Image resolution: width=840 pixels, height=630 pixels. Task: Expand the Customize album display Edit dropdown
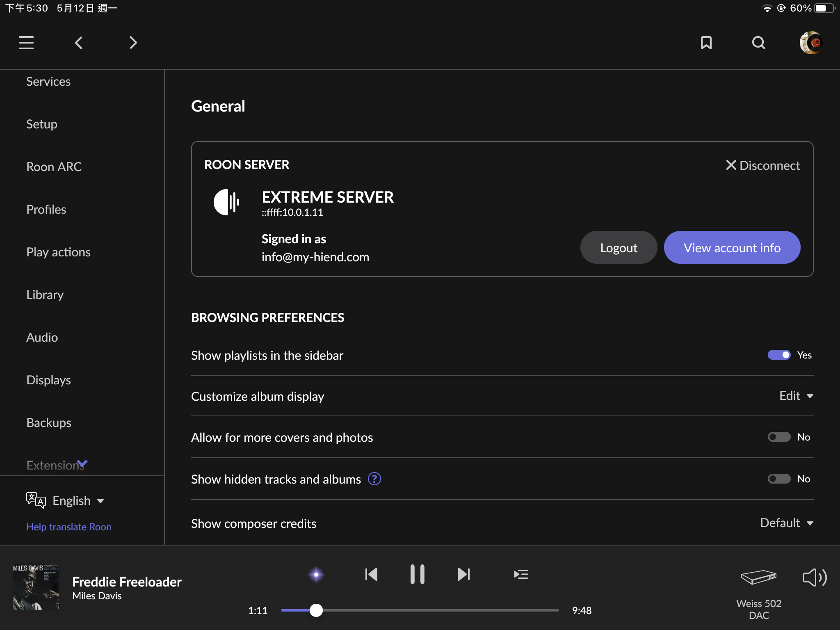click(x=796, y=396)
